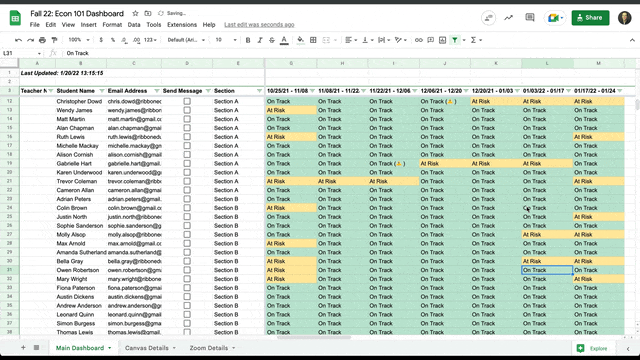This screenshot has height=360, width=640.
Task: Insert a link with chain icon
Action: (x=418, y=40)
